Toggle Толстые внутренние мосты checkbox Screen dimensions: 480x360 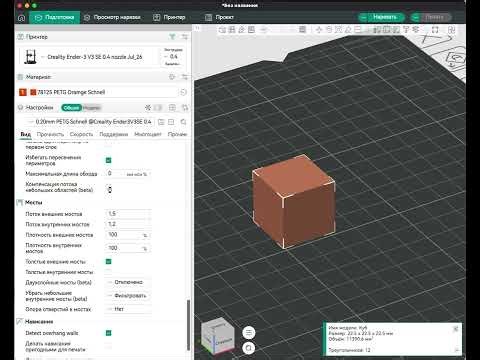click(x=108, y=272)
